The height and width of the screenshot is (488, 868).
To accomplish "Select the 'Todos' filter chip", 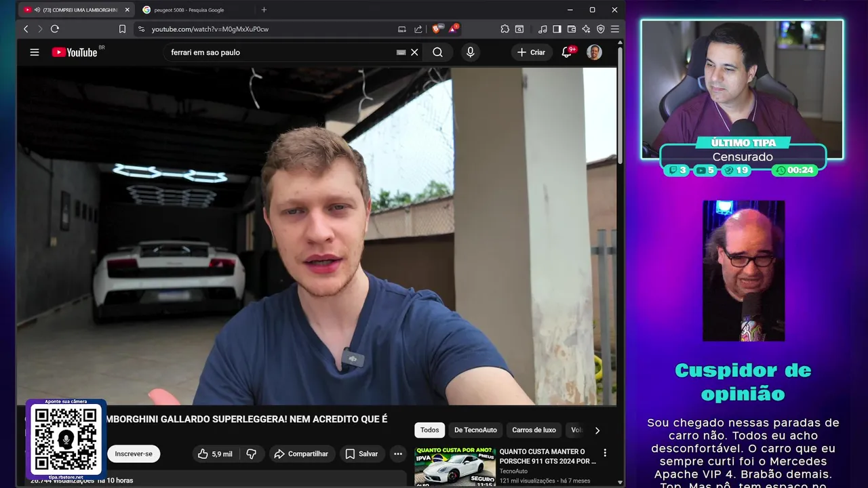I will (429, 430).
